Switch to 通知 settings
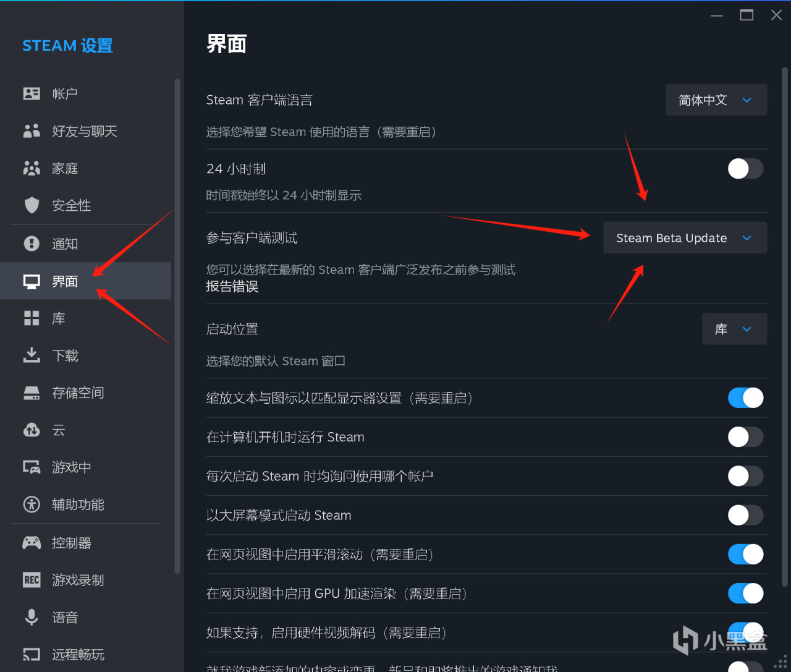791x672 pixels. pyautogui.click(x=85, y=244)
